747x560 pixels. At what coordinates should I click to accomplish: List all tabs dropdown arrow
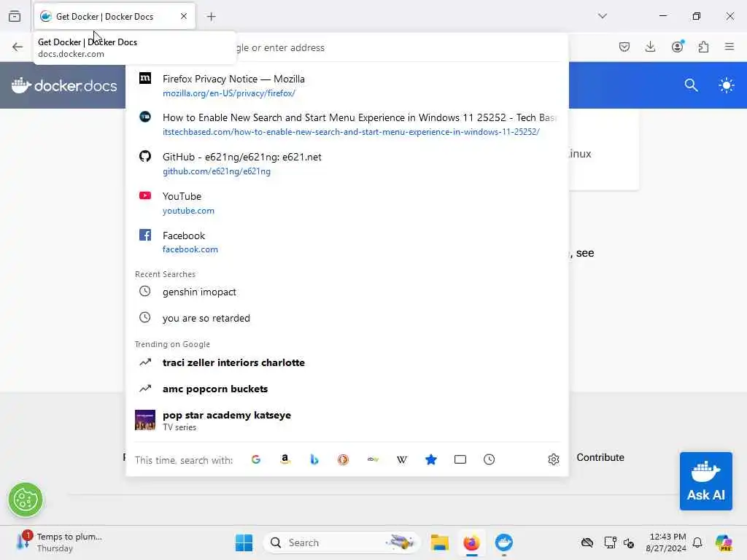click(x=602, y=16)
